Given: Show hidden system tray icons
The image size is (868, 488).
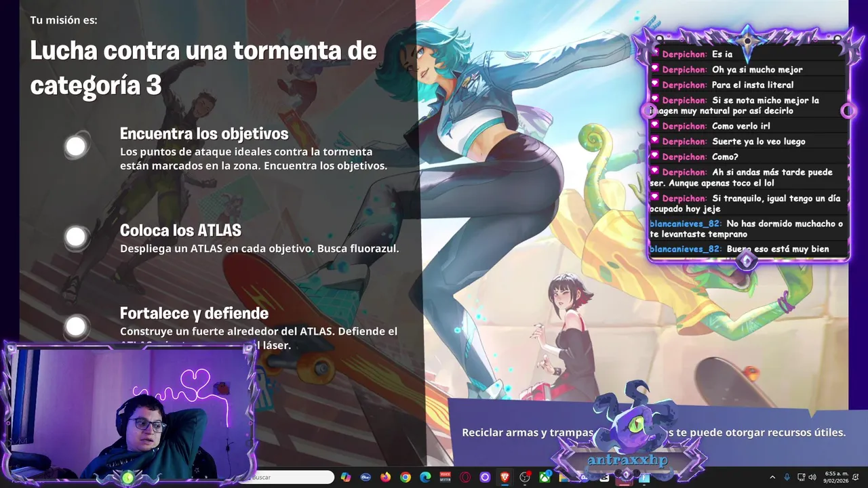Looking at the screenshot, I should tap(772, 477).
